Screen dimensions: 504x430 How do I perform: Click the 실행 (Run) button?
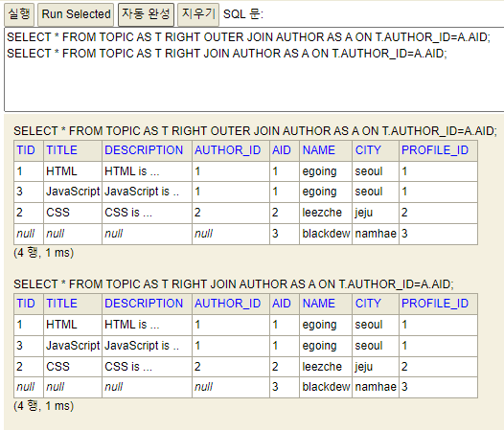(x=19, y=14)
